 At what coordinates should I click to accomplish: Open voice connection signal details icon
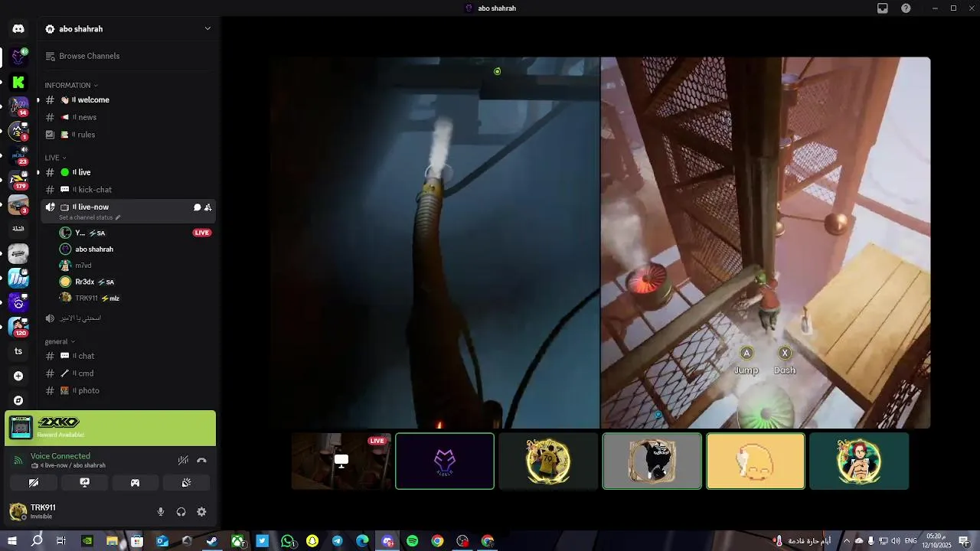point(18,460)
